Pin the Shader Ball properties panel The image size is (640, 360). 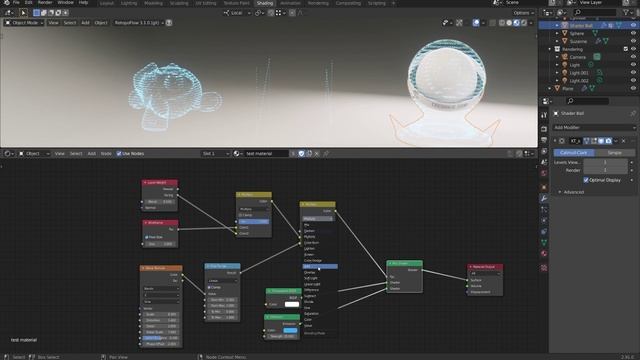[x=633, y=113]
